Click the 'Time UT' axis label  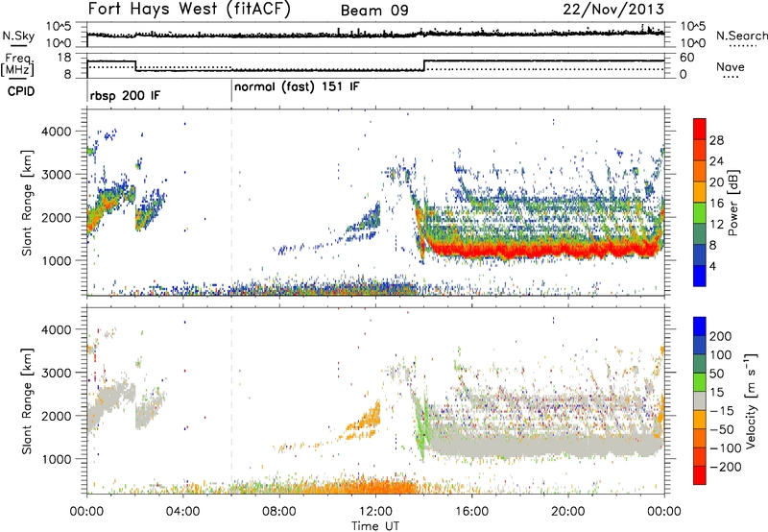375,526
